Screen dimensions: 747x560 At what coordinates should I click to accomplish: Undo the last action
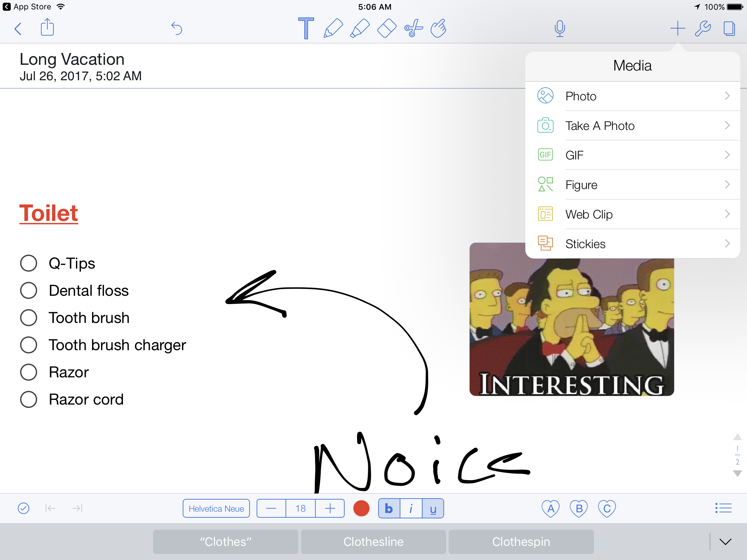[x=176, y=28]
